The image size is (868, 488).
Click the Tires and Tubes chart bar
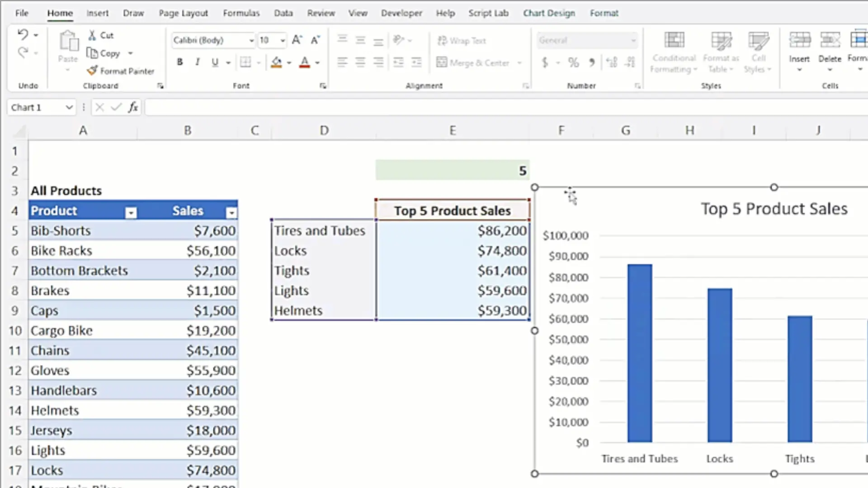639,352
